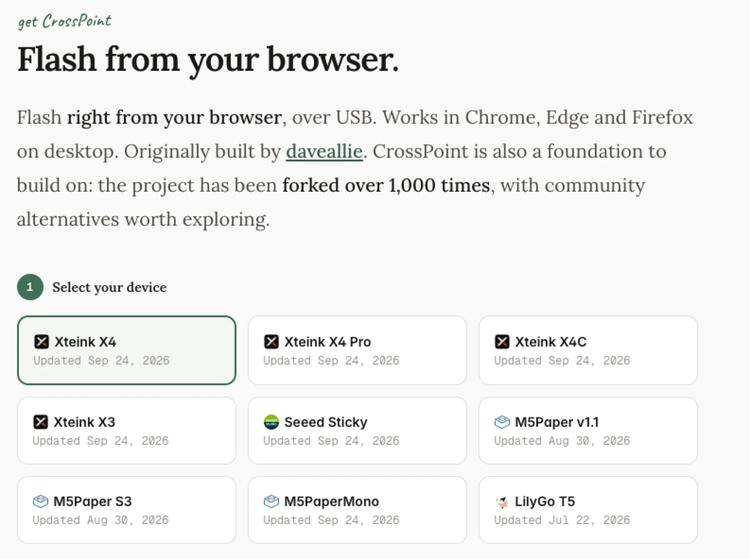The image size is (750, 559).
Task: Click 'Updated Sep 24, 2026' under Xteink X4 Pro
Action: click(x=331, y=360)
